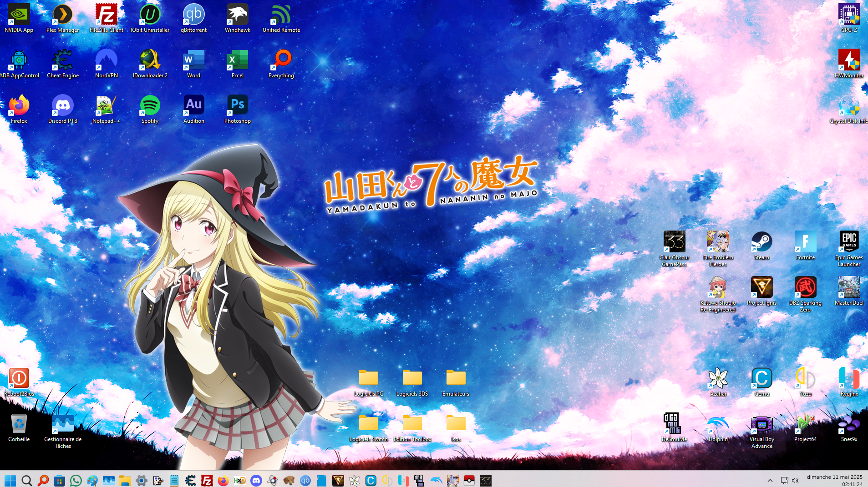Open the Windows Start menu
This screenshot has width=868, height=487.
(10, 480)
